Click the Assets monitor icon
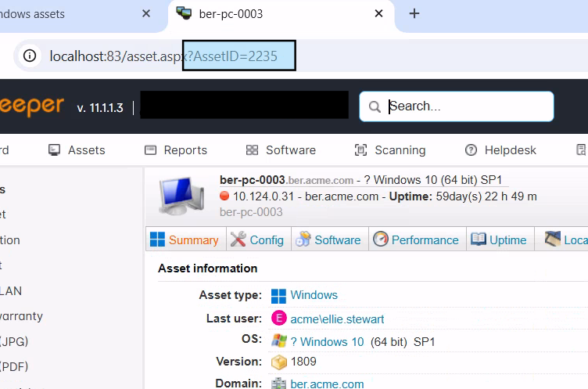The width and height of the screenshot is (588, 389). tap(55, 150)
